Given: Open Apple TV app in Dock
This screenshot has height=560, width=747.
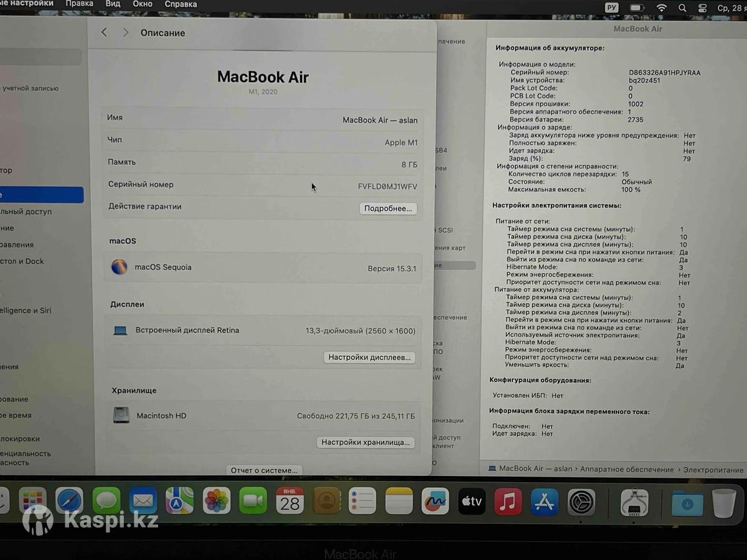Looking at the screenshot, I should 472,501.
